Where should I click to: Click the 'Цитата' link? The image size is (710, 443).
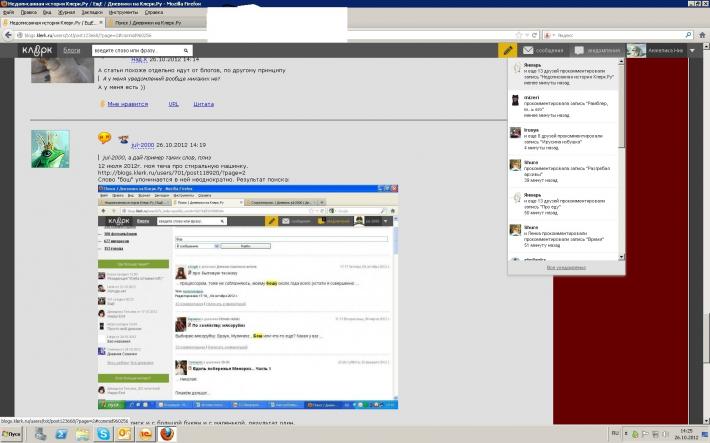[203, 104]
